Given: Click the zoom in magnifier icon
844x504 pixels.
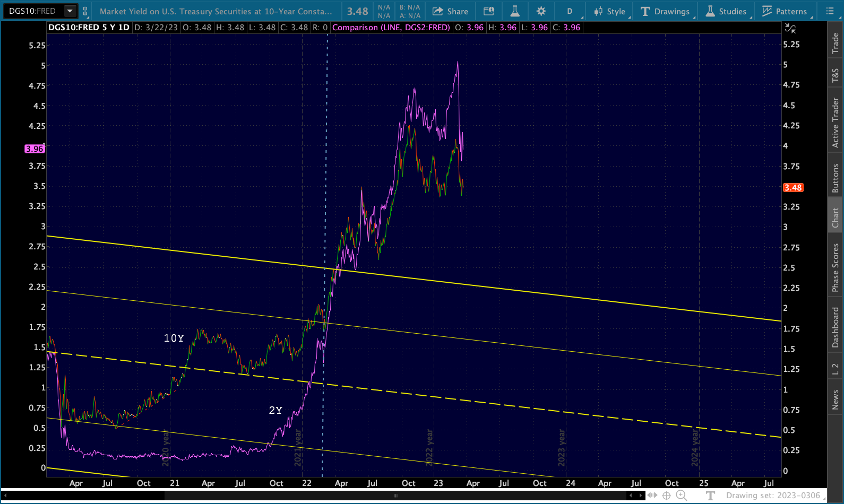Looking at the screenshot, I should [681, 496].
